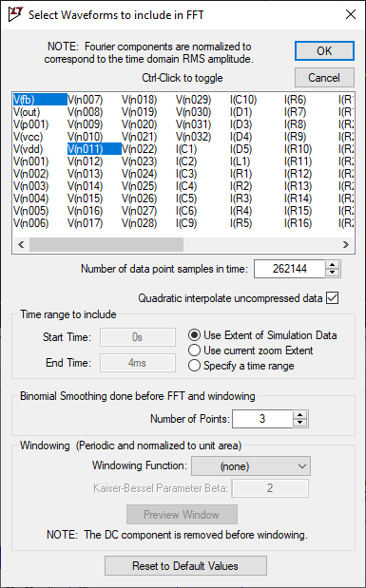Screen dimensions: 366x588
Task: Increase number of data point samples
Action: pos(332,265)
